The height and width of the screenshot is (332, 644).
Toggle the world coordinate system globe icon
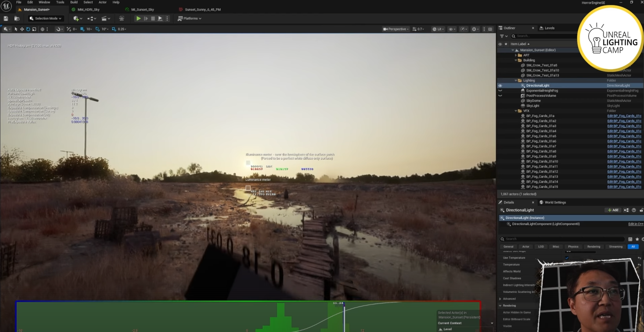(x=42, y=29)
